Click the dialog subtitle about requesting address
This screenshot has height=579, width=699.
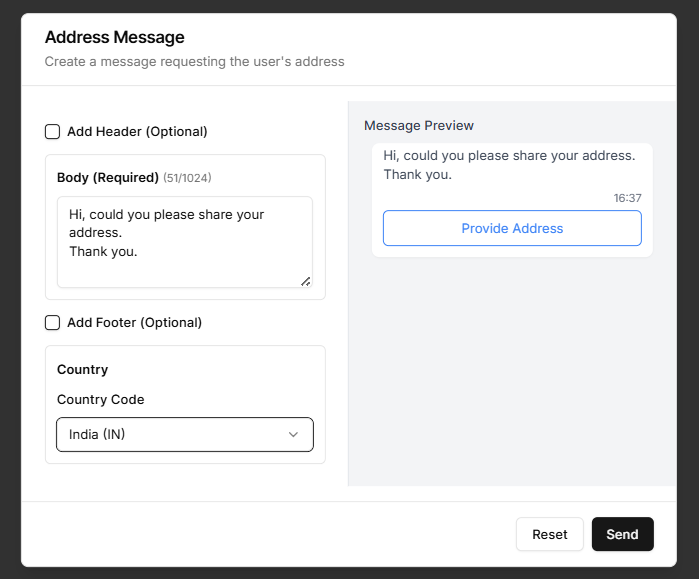click(194, 62)
